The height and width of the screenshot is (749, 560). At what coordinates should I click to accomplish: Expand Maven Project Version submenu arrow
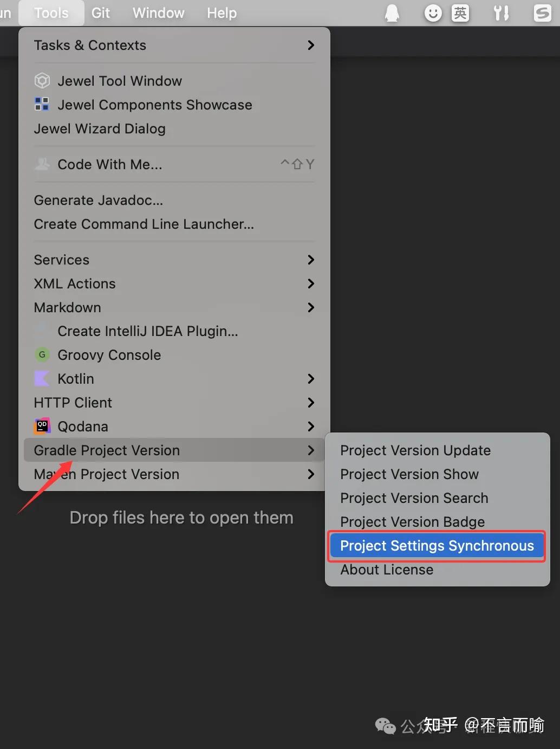point(311,474)
